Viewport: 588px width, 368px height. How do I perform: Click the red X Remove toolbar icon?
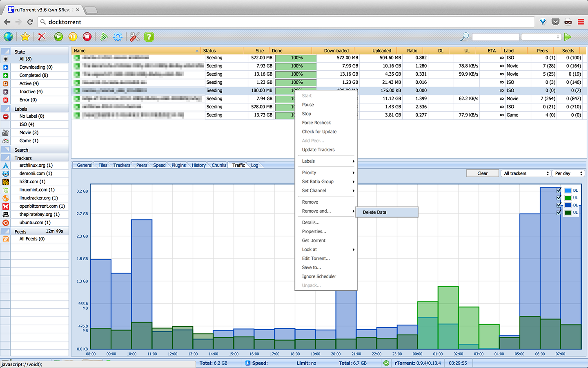pos(42,37)
